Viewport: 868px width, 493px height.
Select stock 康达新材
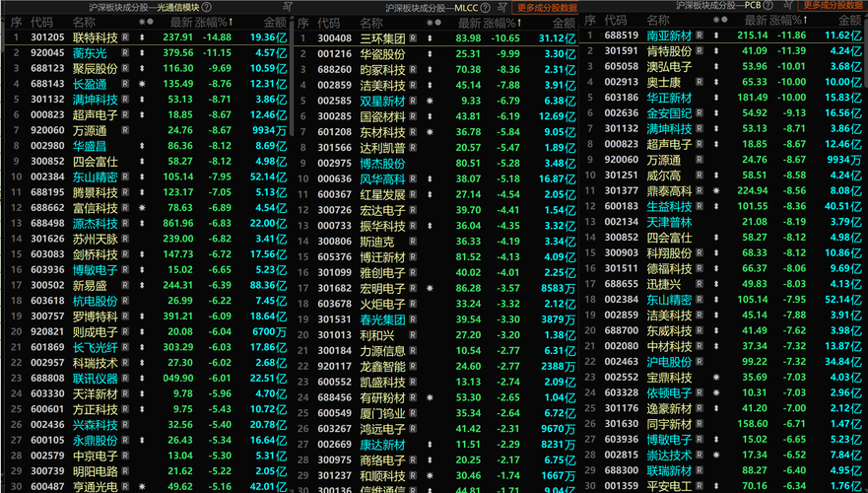tap(382, 445)
